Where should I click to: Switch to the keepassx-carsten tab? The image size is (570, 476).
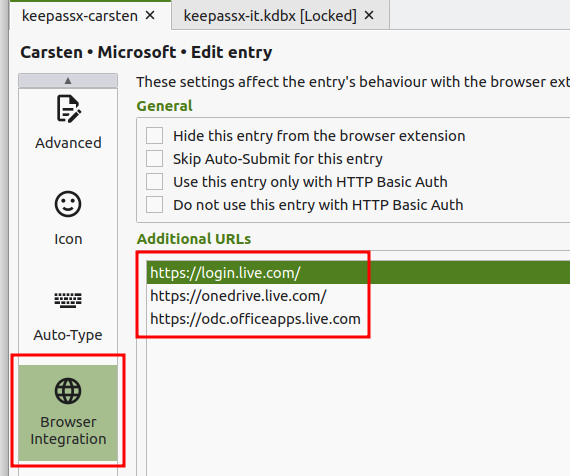(x=80, y=16)
